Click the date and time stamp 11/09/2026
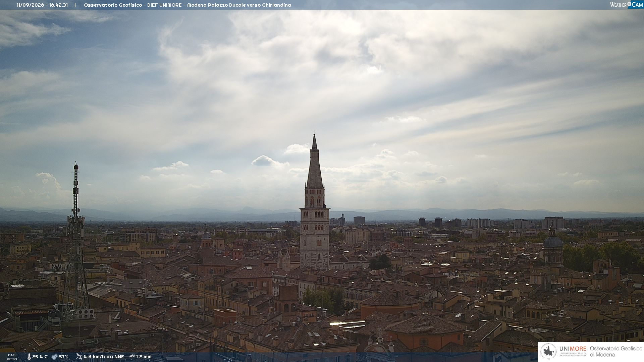The width and height of the screenshot is (644, 362). [x=42, y=5]
